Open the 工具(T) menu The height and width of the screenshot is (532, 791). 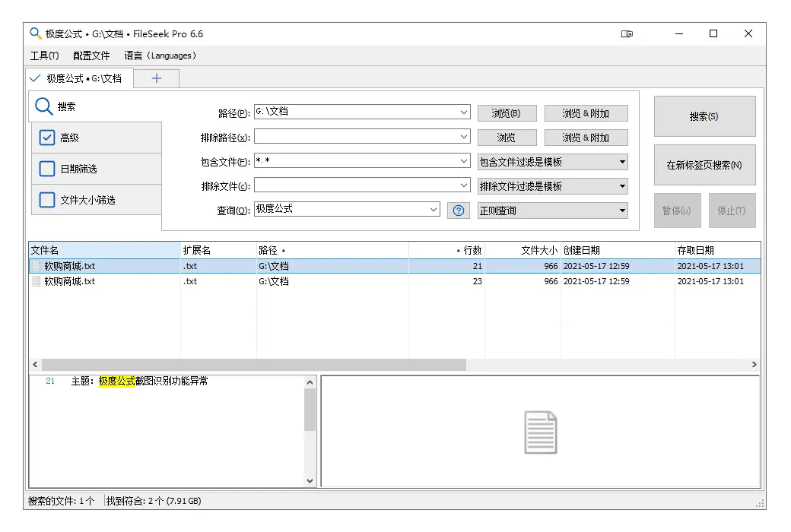[x=44, y=55]
